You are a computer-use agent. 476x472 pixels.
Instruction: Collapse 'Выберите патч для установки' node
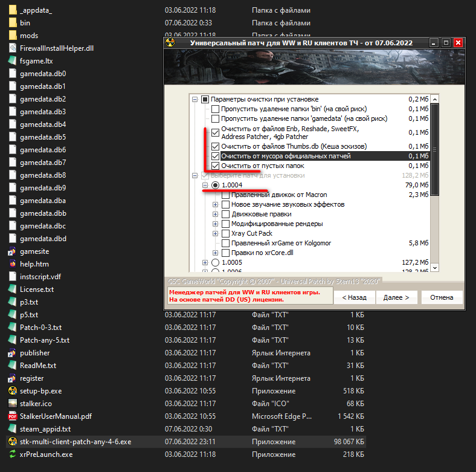(x=195, y=175)
